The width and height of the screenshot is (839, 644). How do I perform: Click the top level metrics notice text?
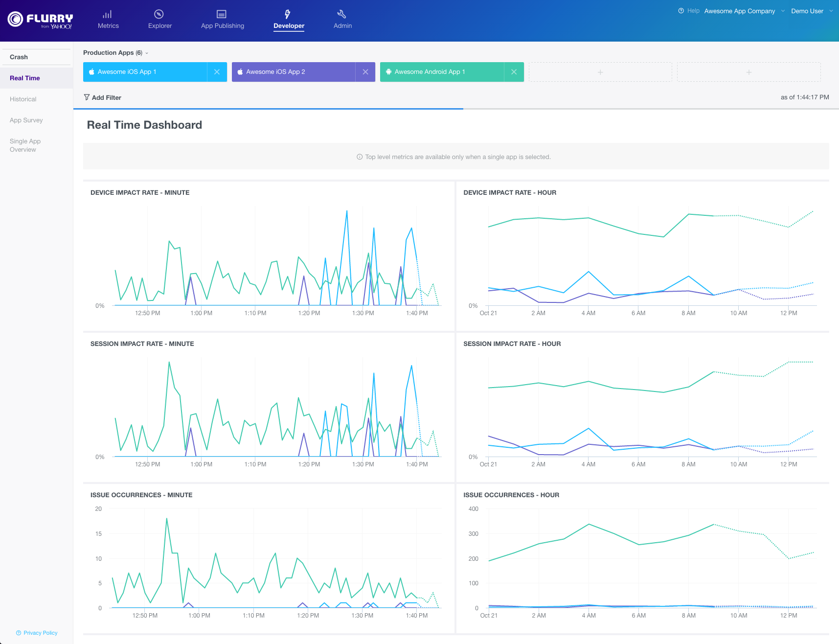coord(458,157)
